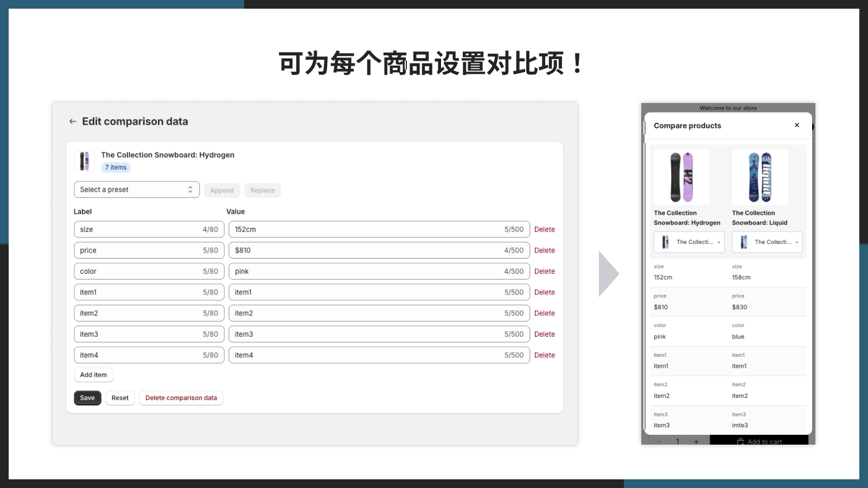The image size is (868, 488).
Task: Delete the color row
Action: click(544, 271)
